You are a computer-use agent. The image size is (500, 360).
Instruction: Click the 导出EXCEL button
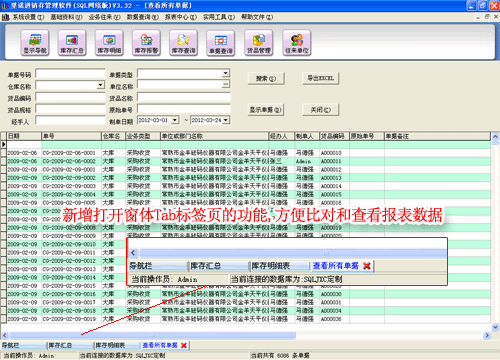pos(320,78)
